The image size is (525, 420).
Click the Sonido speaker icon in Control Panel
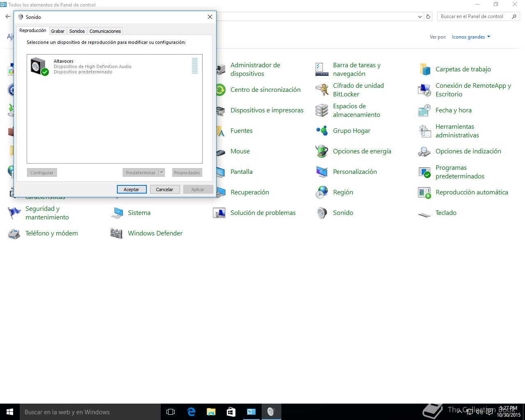point(322,213)
